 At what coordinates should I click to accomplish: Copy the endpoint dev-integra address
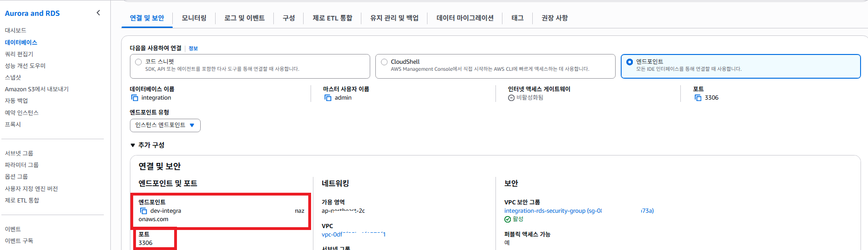[143, 211]
